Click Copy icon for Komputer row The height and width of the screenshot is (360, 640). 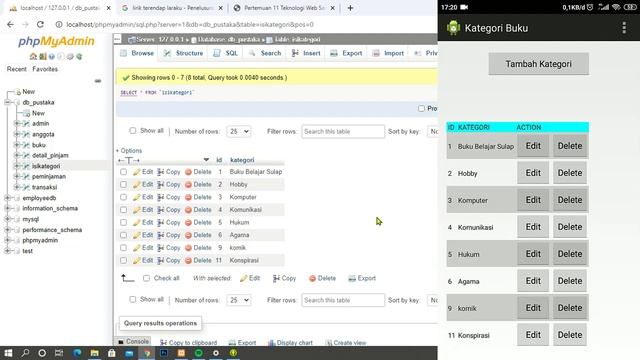click(161, 197)
